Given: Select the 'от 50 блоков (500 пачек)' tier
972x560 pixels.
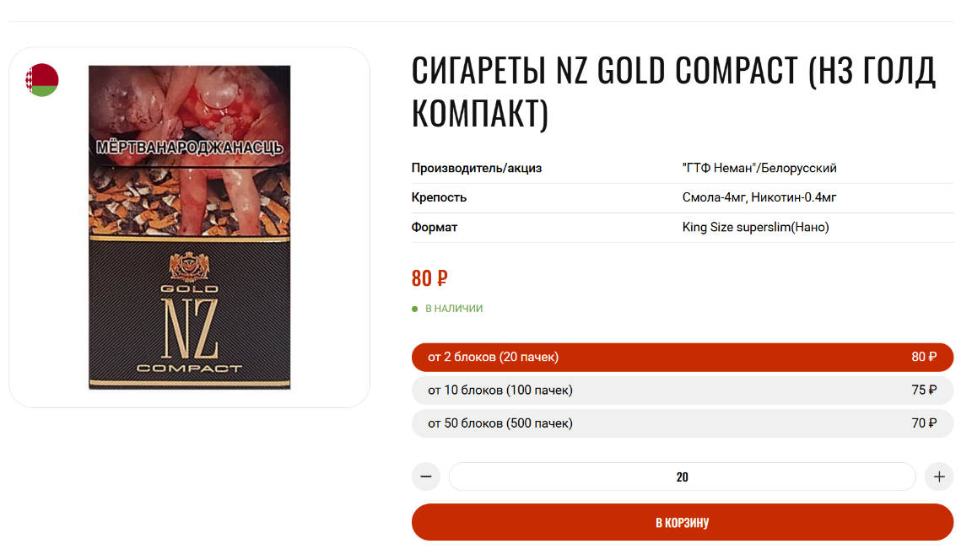Looking at the screenshot, I should 683,423.
